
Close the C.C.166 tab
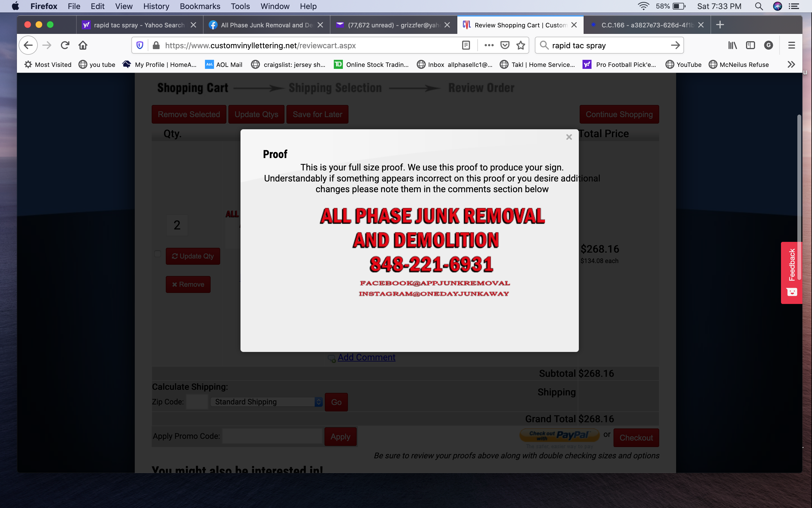click(701, 25)
